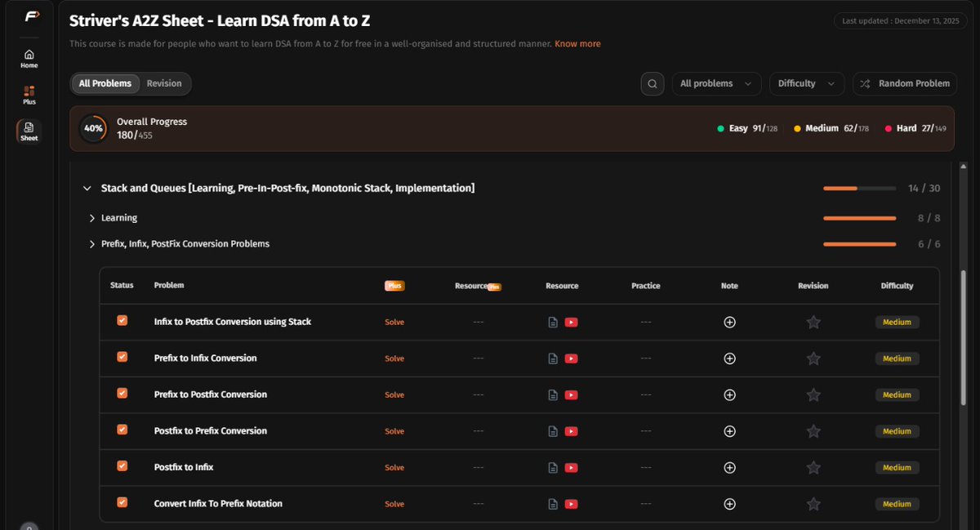Open problem Convert Infix To Prefix Notation
The image size is (980, 530).
coord(218,504)
